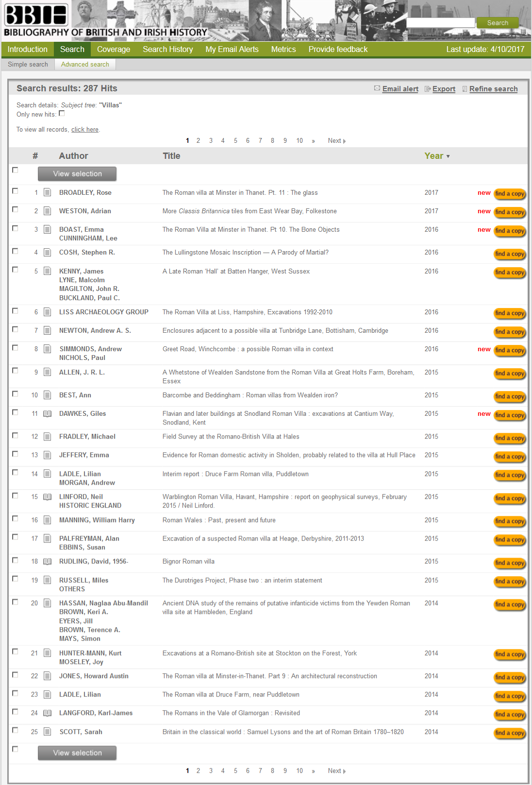Click the document icon for BROADLEY, Rose record
Viewport: 532px width, 785px height.
click(x=47, y=192)
